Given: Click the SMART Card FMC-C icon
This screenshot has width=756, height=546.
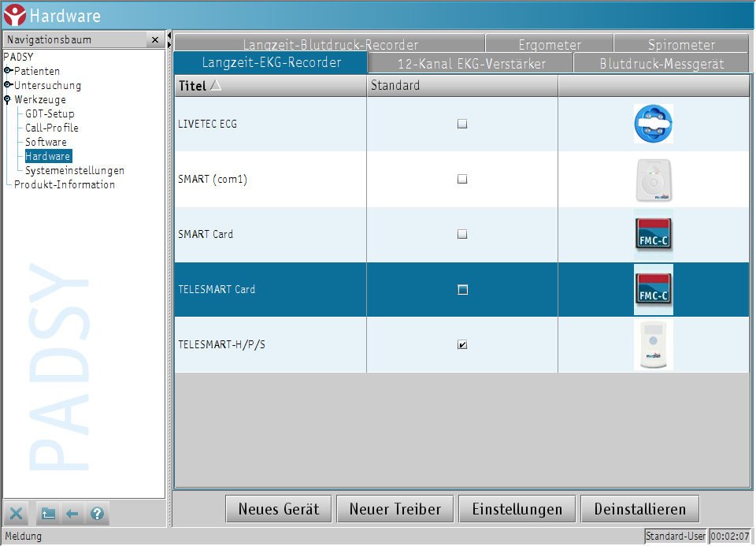Looking at the screenshot, I should coord(653,235).
